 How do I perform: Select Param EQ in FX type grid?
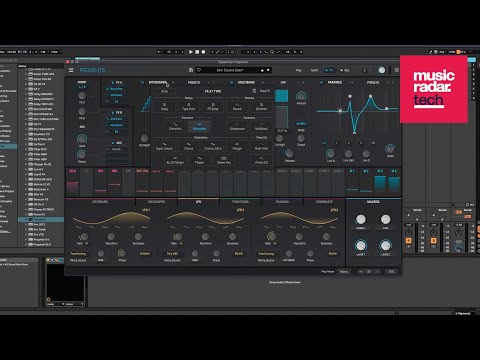click(261, 160)
